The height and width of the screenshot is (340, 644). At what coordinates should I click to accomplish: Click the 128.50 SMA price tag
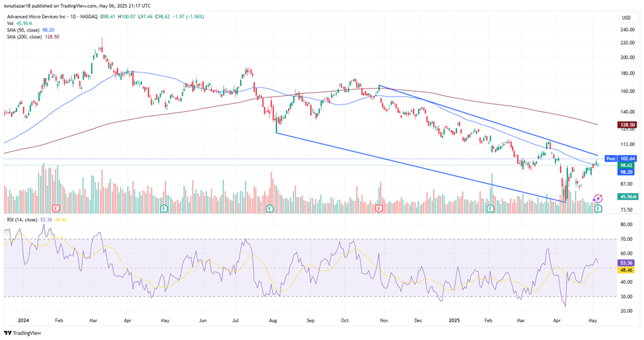coord(627,124)
